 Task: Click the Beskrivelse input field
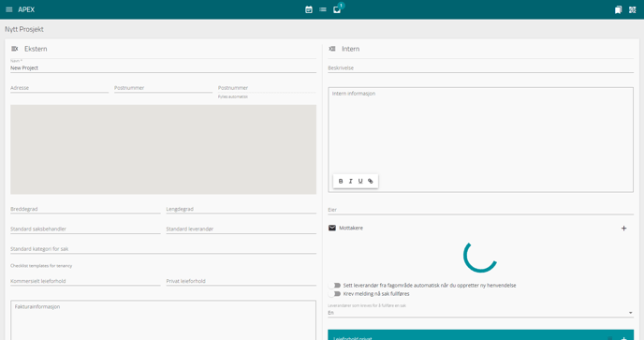pos(480,67)
